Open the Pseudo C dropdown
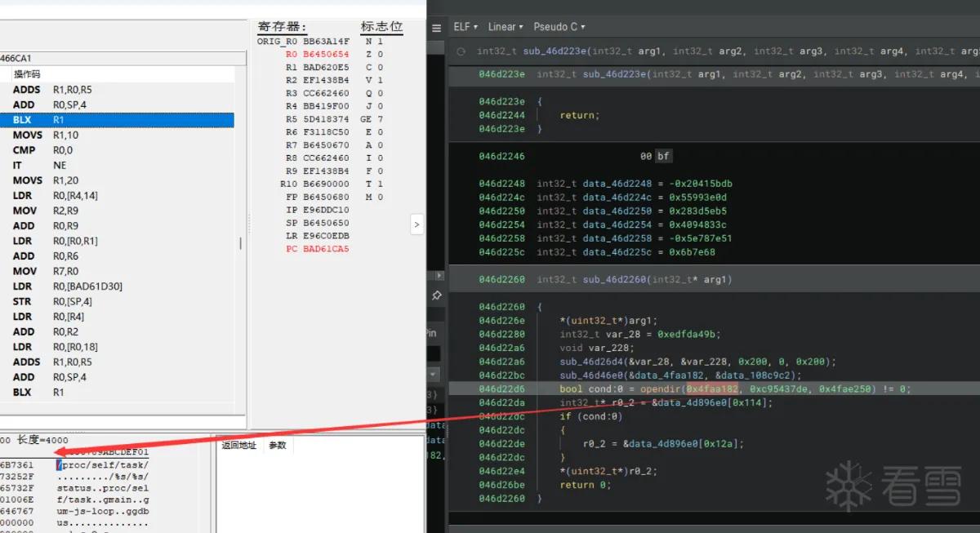This screenshot has height=533, width=980. point(559,27)
